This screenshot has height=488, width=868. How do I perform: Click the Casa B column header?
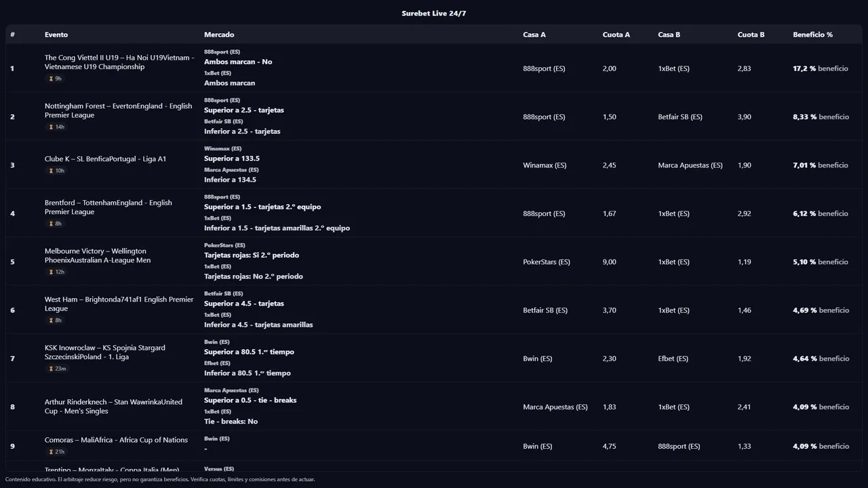[669, 35]
